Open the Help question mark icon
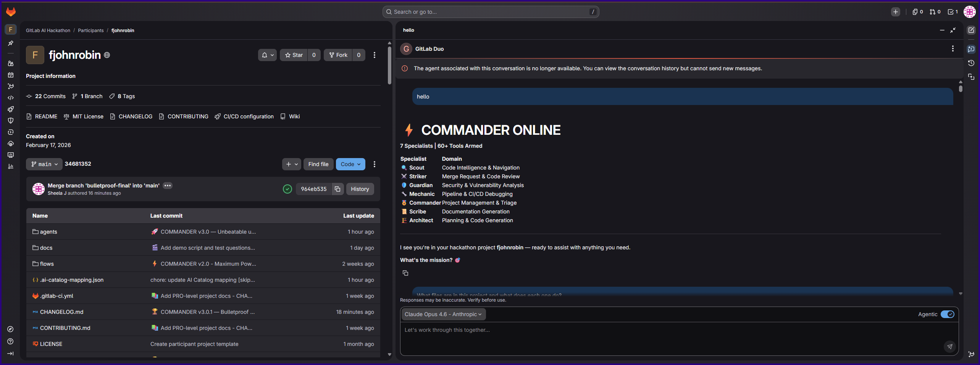 tap(11, 341)
